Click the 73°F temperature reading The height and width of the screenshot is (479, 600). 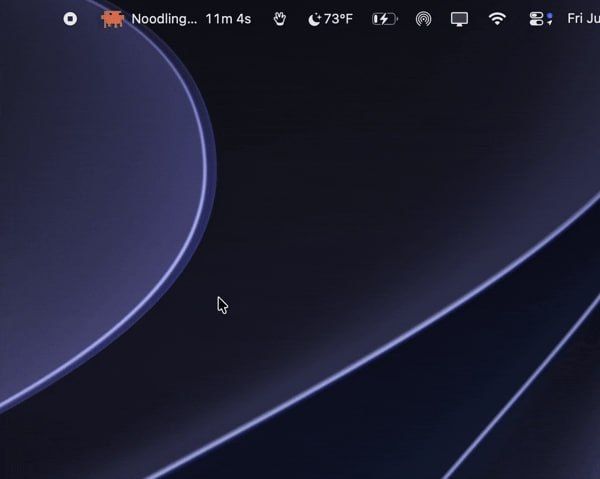coord(338,19)
